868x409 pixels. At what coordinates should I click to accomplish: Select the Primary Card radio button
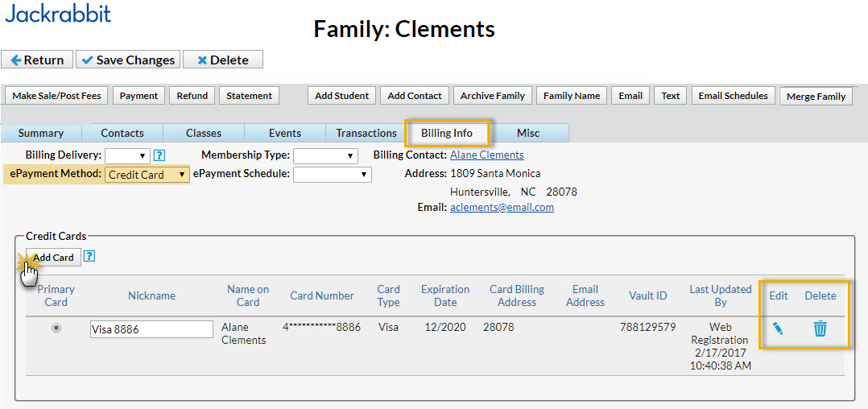pos(56,328)
